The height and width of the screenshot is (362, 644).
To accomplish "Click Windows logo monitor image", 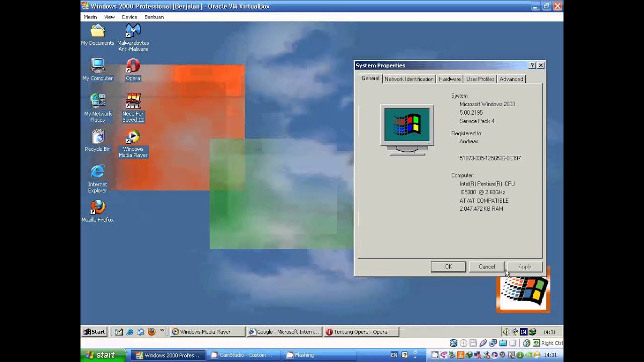I will coord(407,130).
